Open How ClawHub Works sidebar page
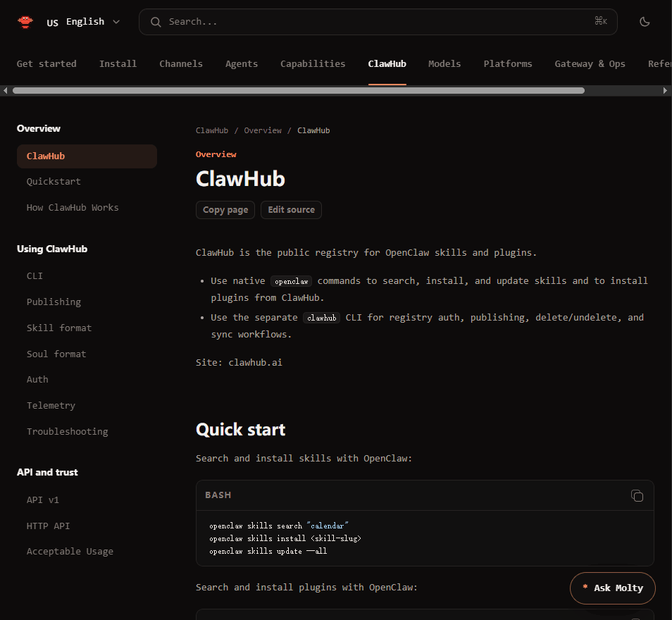 [73, 208]
